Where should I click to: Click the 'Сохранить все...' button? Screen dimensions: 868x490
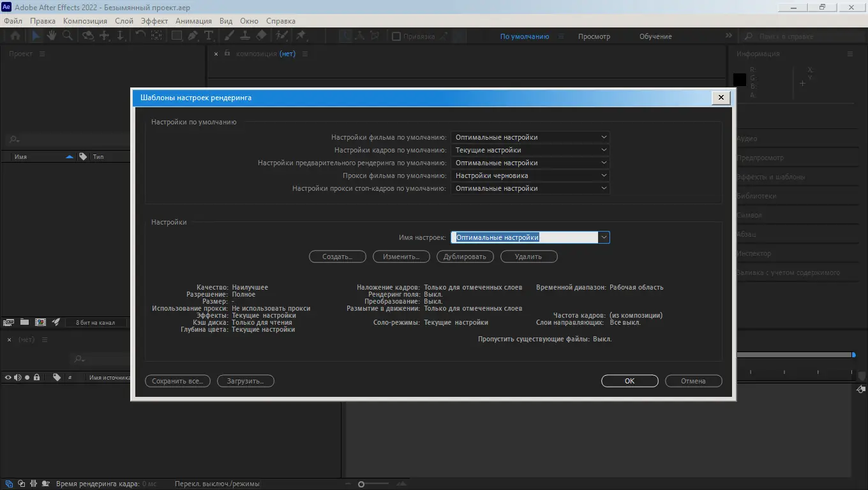(x=177, y=381)
